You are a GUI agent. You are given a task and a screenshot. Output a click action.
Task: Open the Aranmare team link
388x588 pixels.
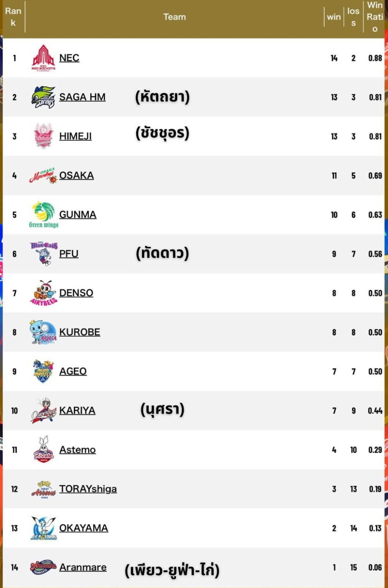[x=83, y=568]
